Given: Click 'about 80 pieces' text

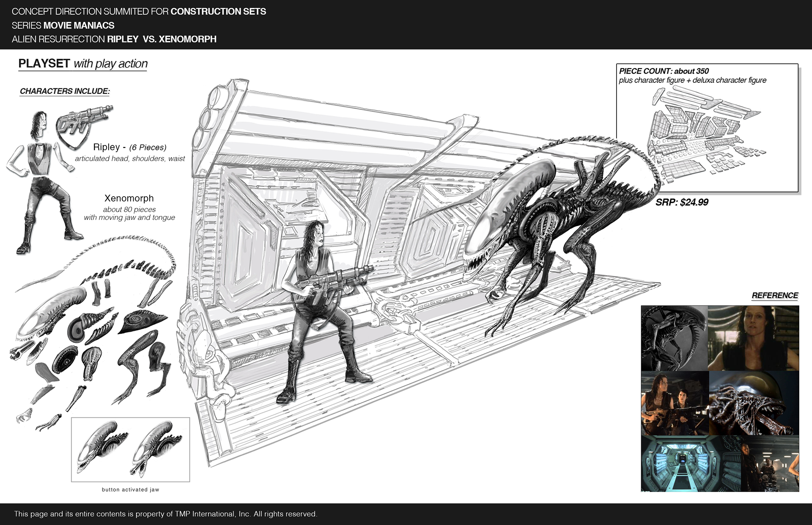Looking at the screenshot, I should pos(129,209).
